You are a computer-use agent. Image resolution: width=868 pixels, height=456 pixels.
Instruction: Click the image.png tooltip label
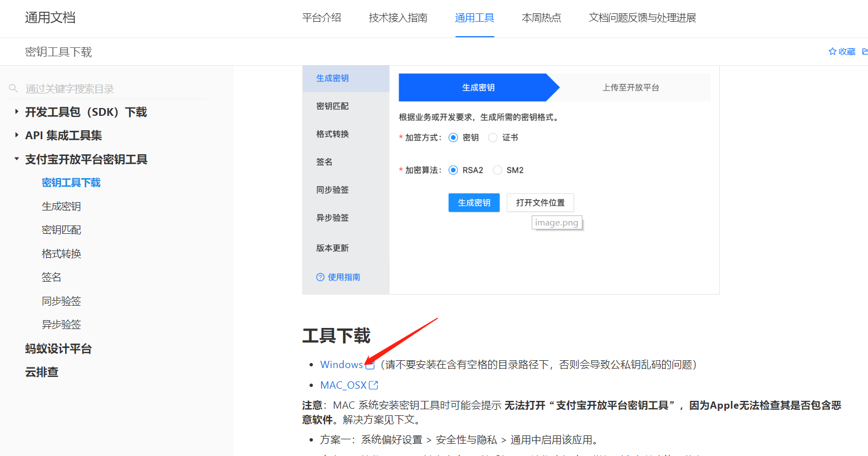tap(557, 223)
